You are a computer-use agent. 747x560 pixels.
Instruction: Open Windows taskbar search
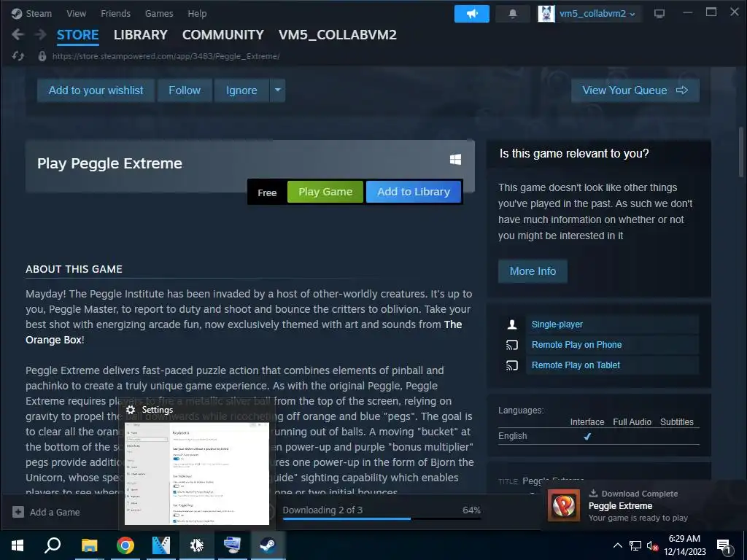(53, 545)
